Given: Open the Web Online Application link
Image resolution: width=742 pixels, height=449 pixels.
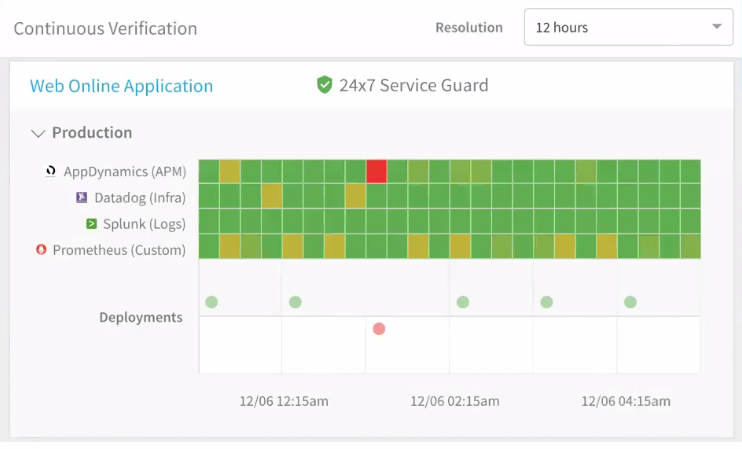Looking at the screenshot, I should click(x=121, y=86).
